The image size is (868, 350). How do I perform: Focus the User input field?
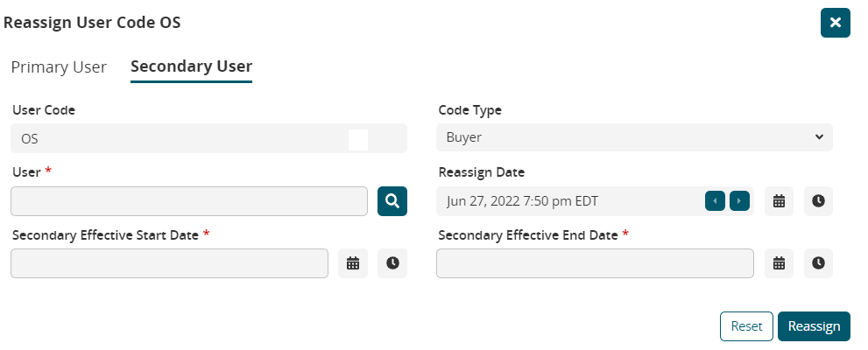[x=189, y=201]
